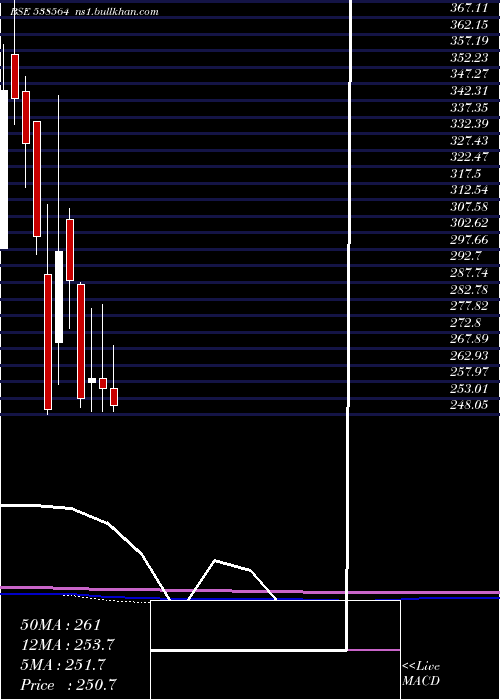Select the 302.62 axis value
The width and height of the screenshot is (500, 700).
coord(469,223)
